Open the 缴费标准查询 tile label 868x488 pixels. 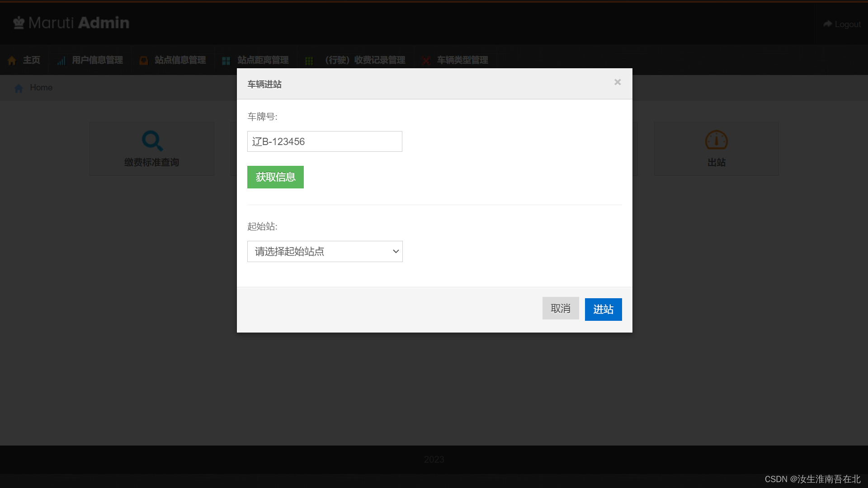coord(152,162)
